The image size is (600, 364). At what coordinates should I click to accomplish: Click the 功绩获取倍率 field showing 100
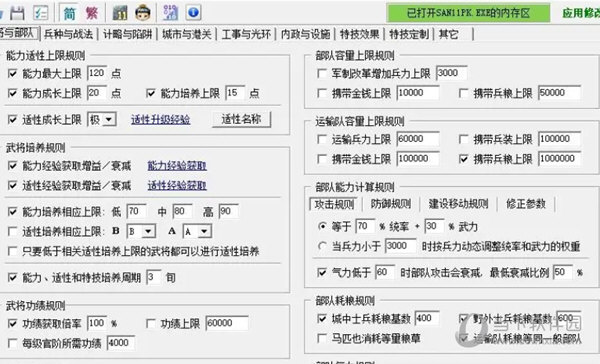pos(97,323)
